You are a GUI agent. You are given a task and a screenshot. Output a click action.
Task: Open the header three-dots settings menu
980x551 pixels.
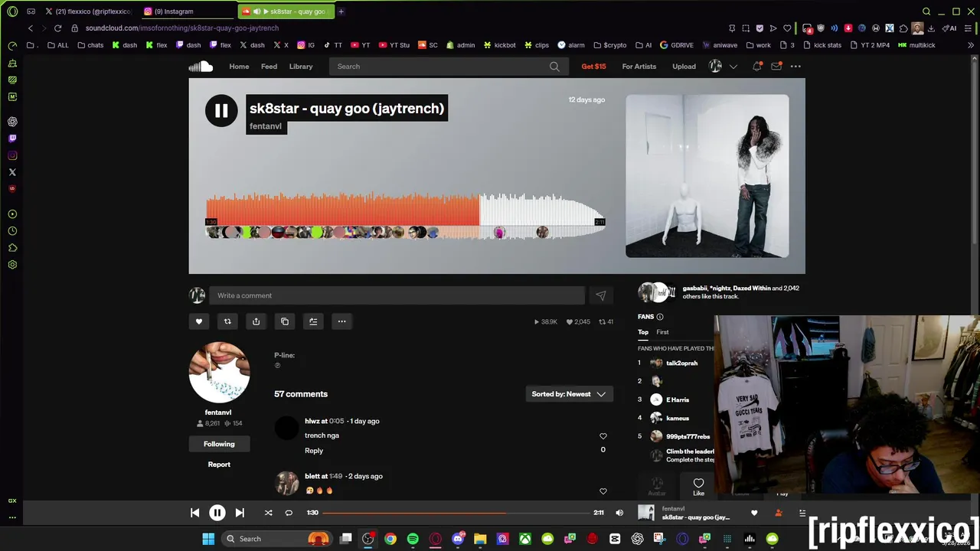pos(795,67)
